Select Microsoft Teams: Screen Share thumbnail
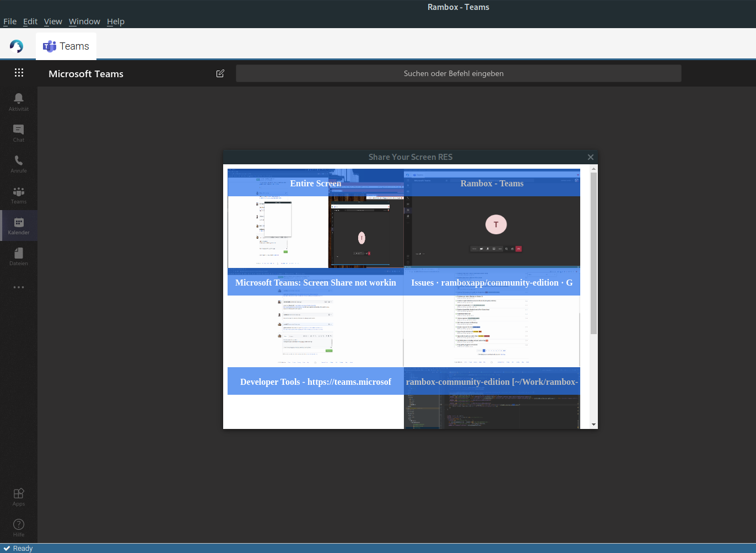 coord(316,318)
